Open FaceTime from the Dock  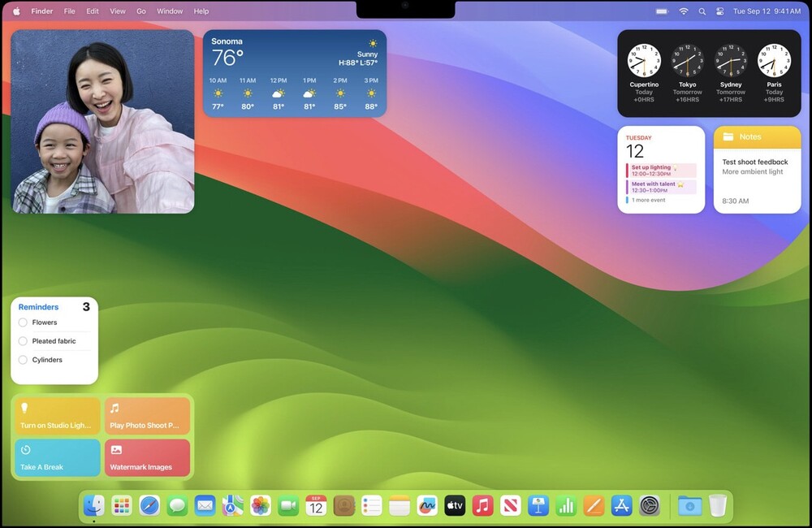click(x=288, y=505)
